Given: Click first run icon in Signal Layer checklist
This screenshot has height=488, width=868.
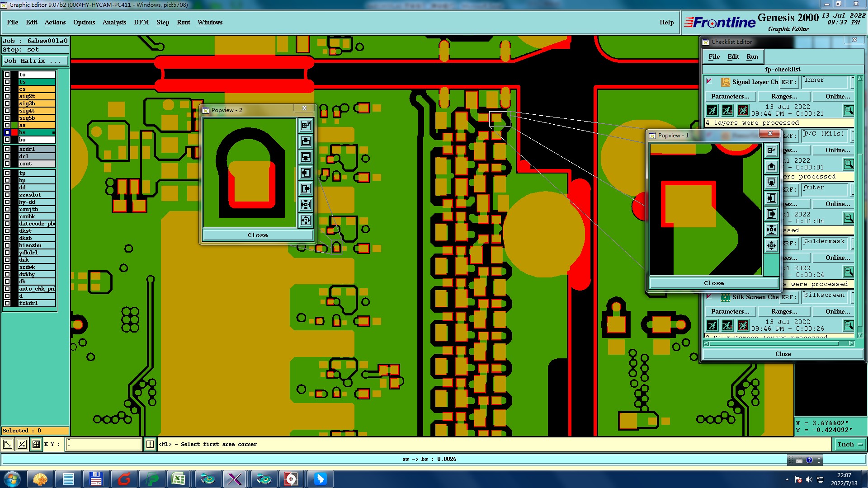Looking at the screenshot, I should [x=712, y=110].
